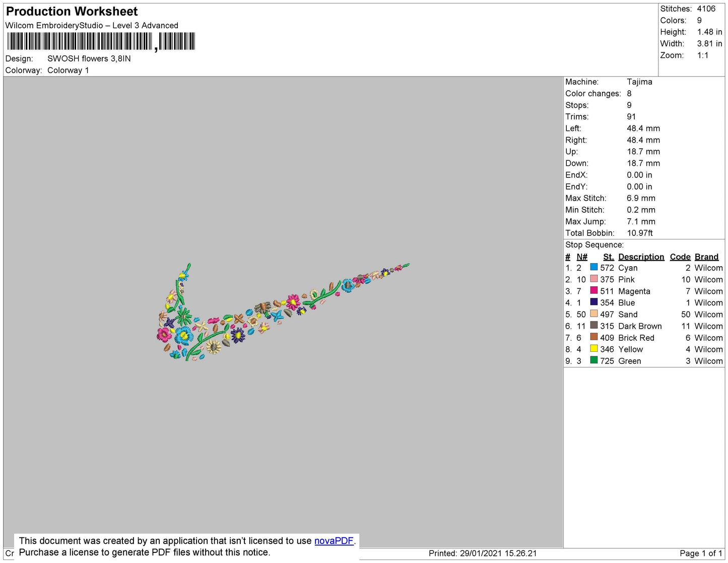Click the "Magenta" description text

tap(634, 291)
